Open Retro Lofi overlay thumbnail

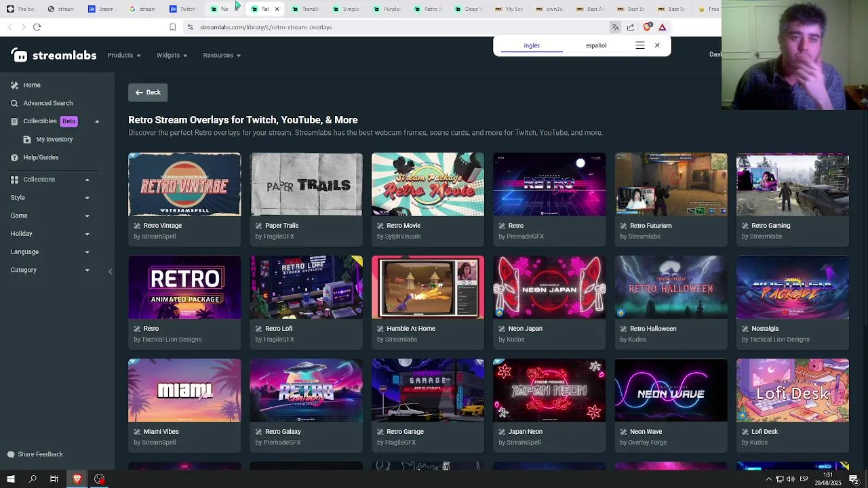[307, 287]
